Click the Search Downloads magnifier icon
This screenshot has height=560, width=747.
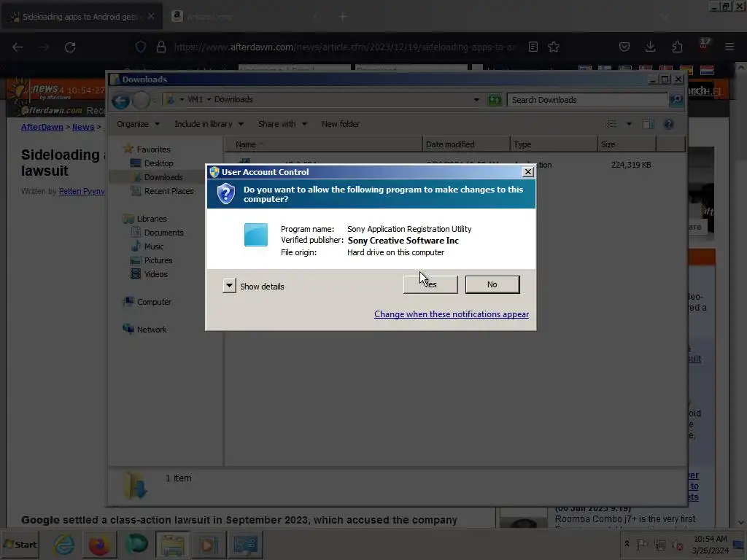(676, 100)
